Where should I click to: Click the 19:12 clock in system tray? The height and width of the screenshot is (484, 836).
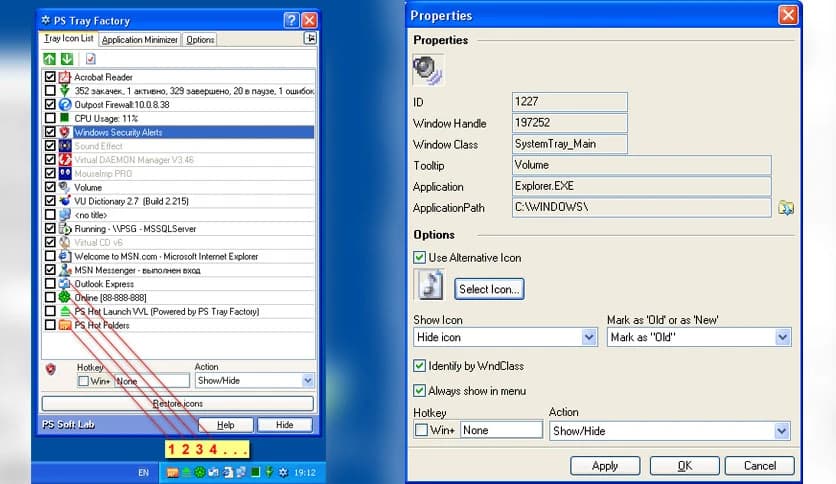304,472
